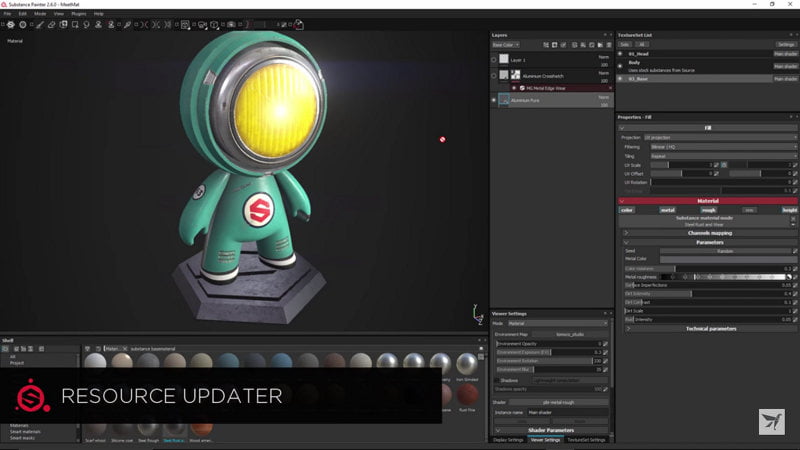The image size is (800, 450).
Task: Open the Help menu
Action: point(98,14)
